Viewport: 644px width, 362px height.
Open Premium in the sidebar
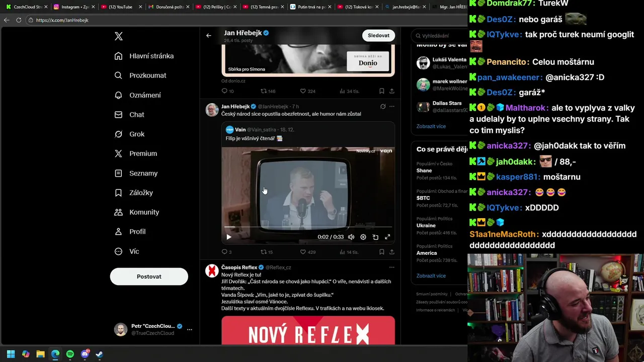136,153
